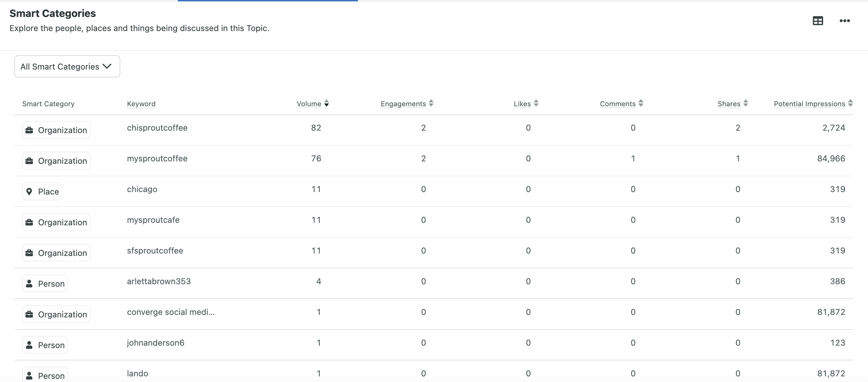Click the Smart Category column header
Image resolution: width=868 pixels, height=382 pixels.
pyautogui.click(x=48, y=104)
